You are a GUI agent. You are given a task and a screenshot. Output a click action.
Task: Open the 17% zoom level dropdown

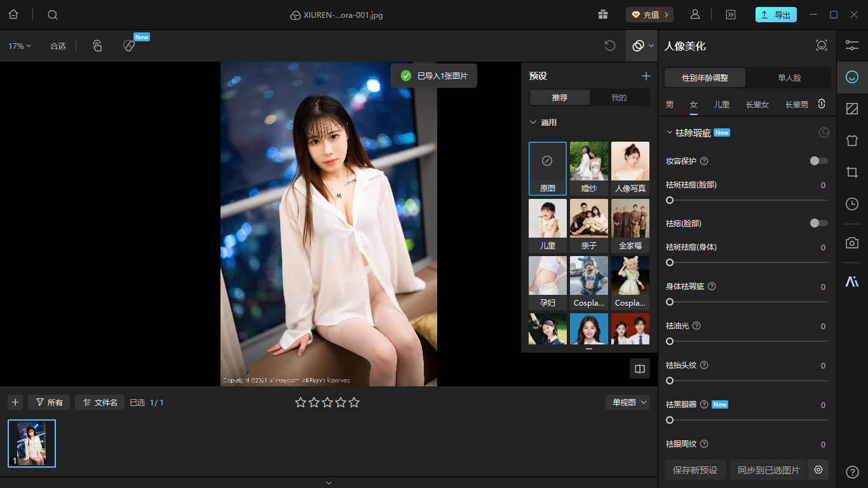point(20,46)
